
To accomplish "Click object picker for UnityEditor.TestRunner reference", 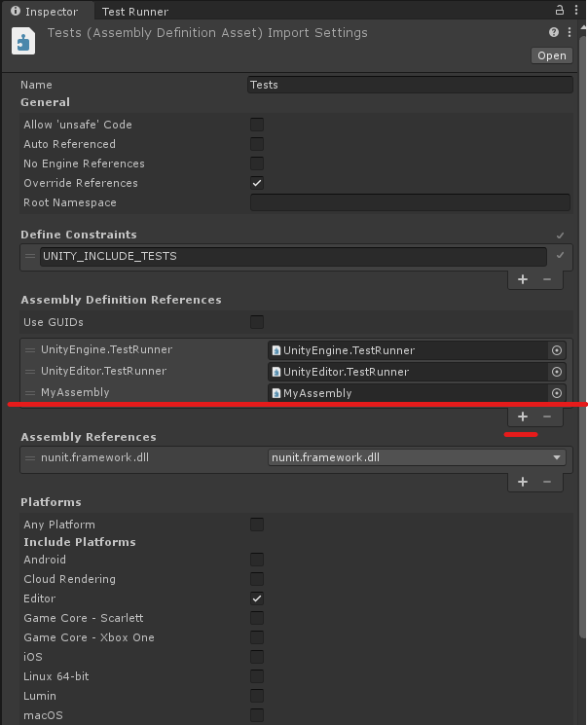I will tap(557, 372).
